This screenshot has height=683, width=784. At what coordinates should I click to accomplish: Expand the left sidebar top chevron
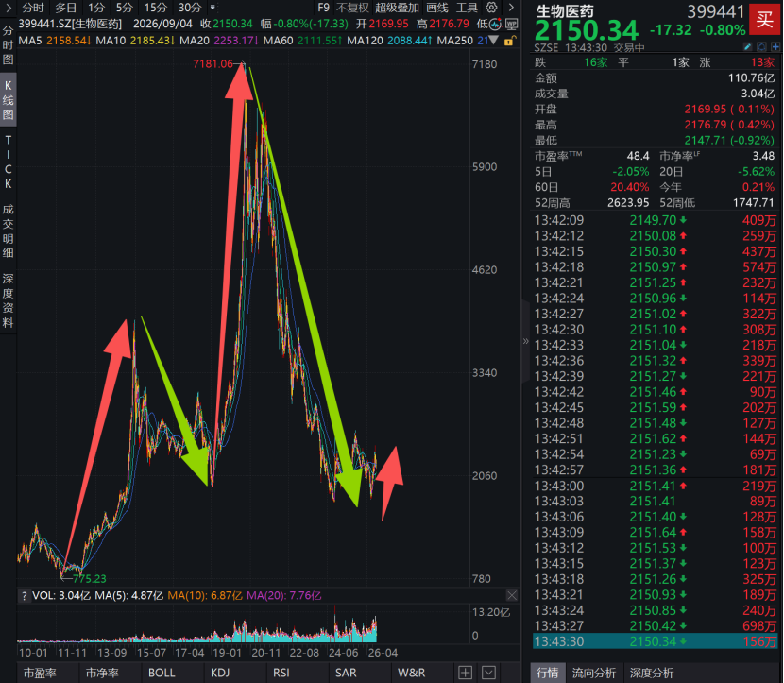click(x=8, y=8)
